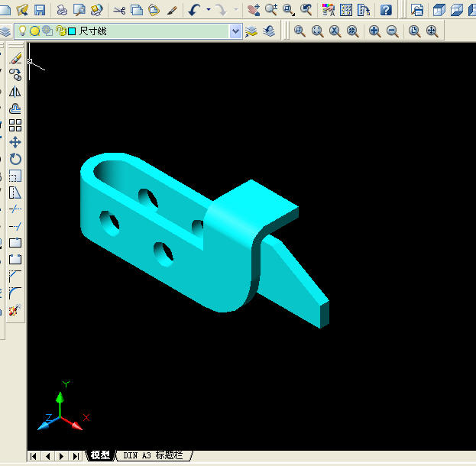Open Tool Palettes icon
Screen dimensions: 476x466
[364, 10]
